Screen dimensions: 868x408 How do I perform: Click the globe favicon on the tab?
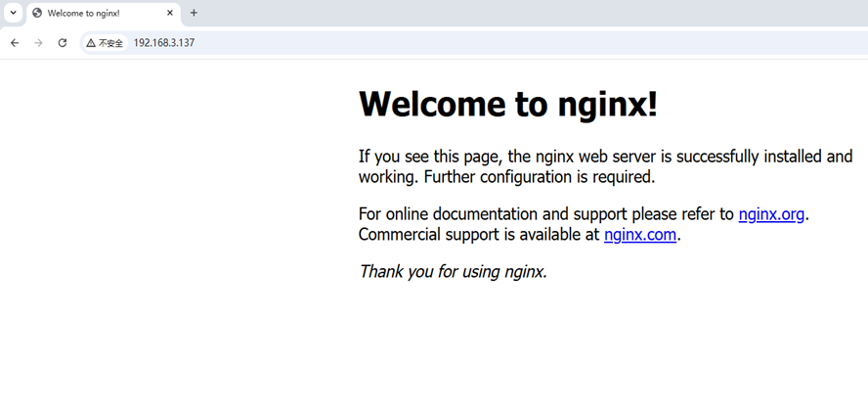tap(37, 13)
